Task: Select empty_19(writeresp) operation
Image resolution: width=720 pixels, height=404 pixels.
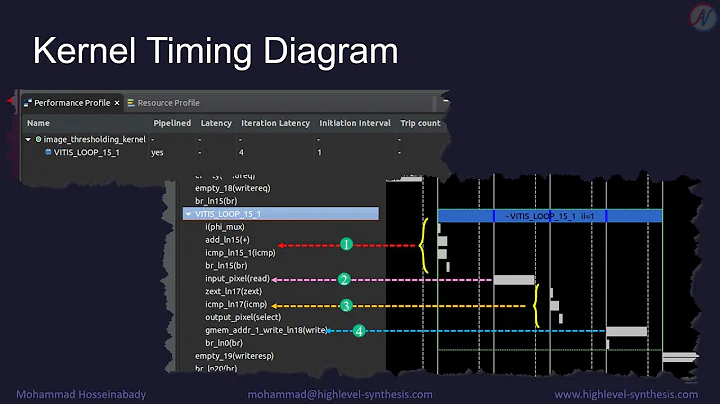Action: 234,356
